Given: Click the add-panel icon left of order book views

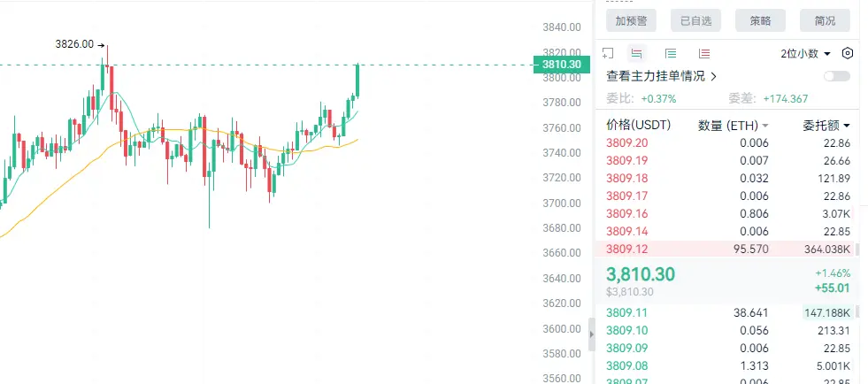Looking at the screenshot, I should 608,53.
